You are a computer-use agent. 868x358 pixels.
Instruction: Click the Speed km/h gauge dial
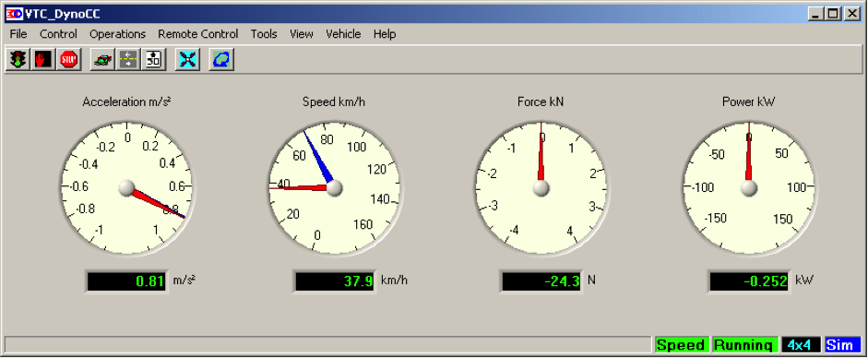click(334, 188)
